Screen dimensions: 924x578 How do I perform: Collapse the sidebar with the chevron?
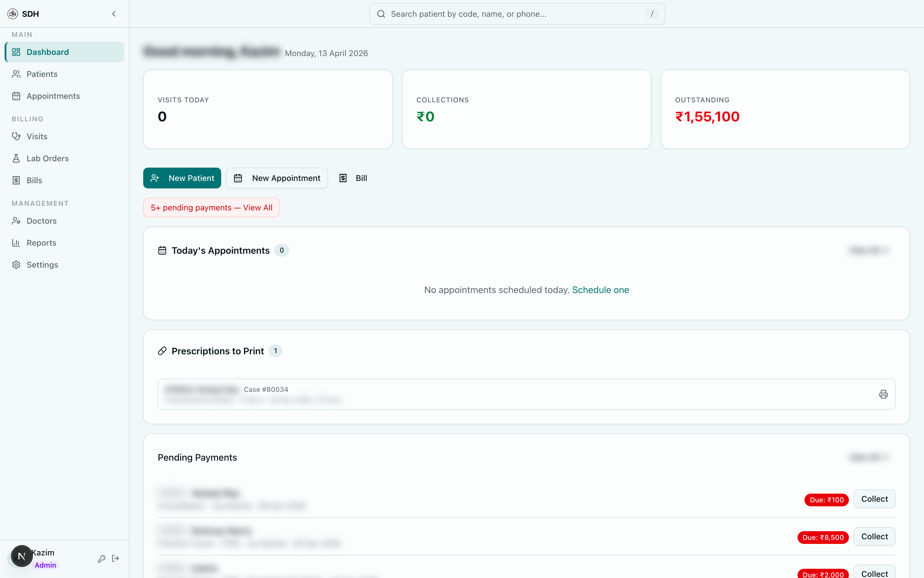point(114,14)
